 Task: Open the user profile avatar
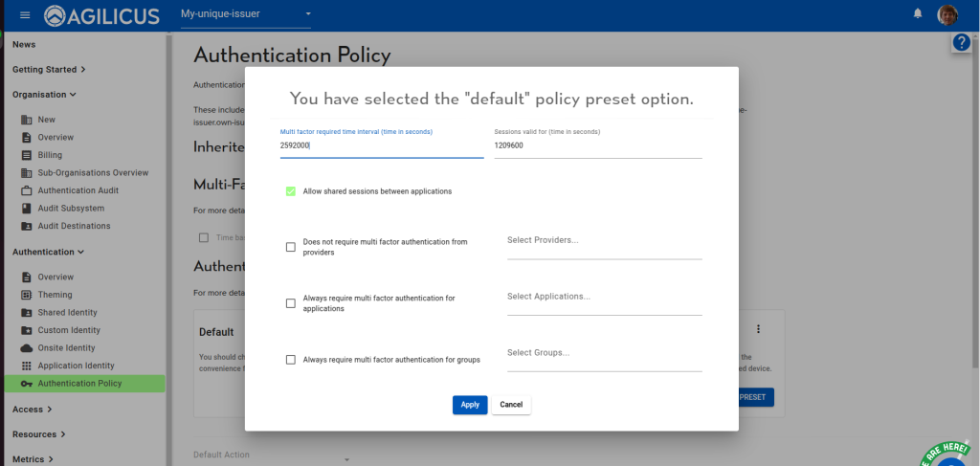[x=947, y=14]
